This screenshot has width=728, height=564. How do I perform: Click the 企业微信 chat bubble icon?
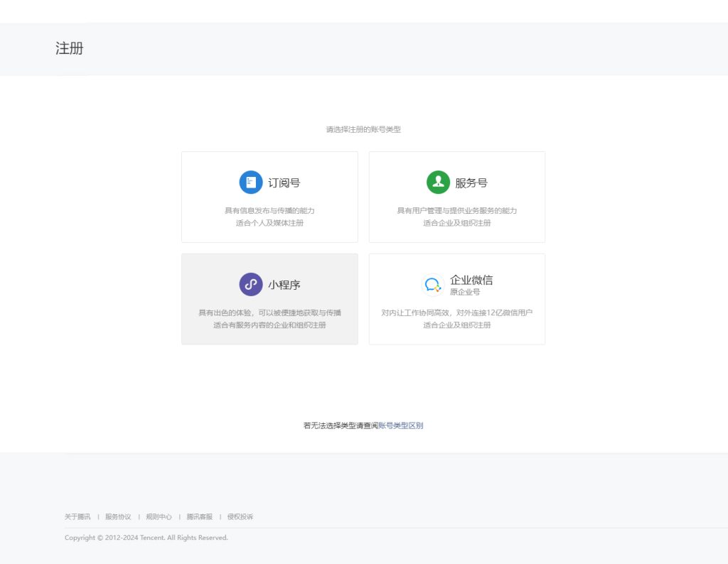pos(433,284)
